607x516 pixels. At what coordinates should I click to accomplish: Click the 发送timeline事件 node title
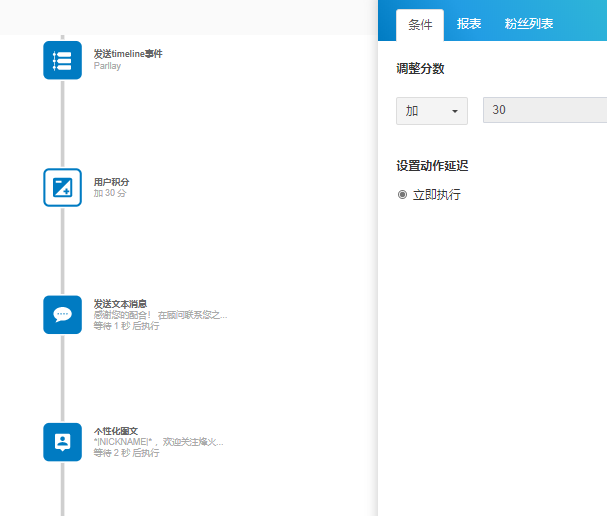pyautogui.click(x=128, y=53)
